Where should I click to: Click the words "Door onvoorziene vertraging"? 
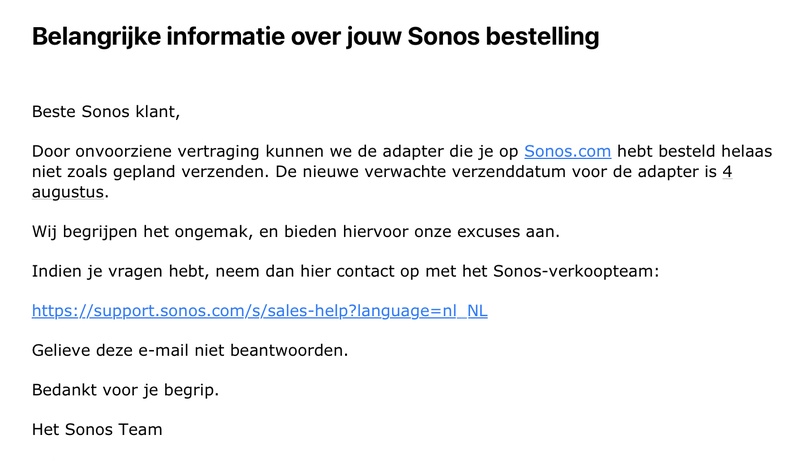coord(142,151)
